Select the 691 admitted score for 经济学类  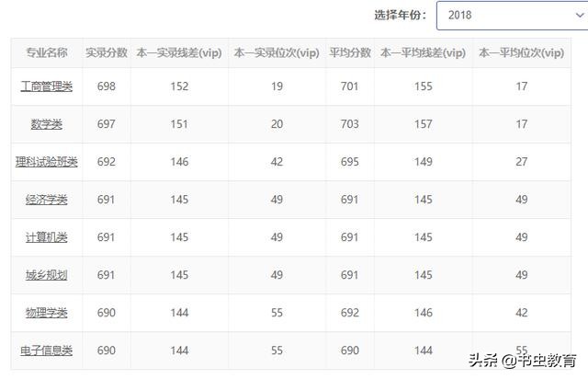(x=107, y=200)
